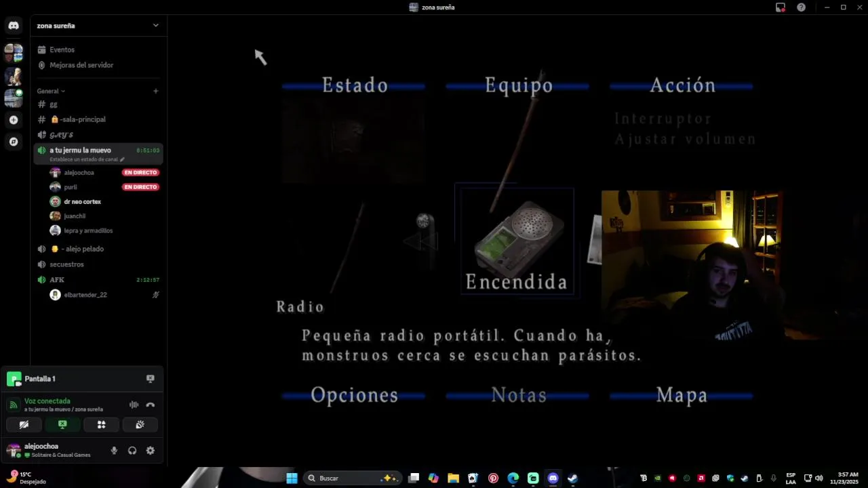The width and height of the screenshot is (868, 488).
Task: Choose Interruptor action option
Action: click(x=663, y=119)
